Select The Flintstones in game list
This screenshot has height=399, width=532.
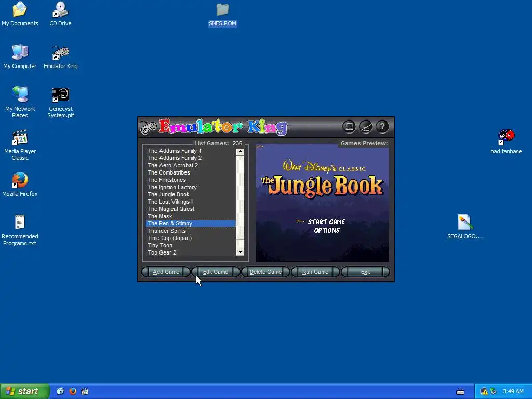point(191,180)
